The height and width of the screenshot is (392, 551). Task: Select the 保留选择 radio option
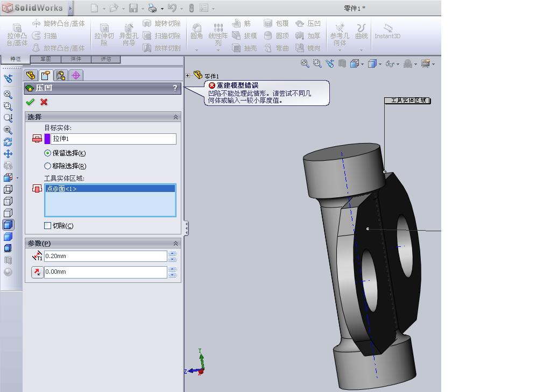coord(47,153)
